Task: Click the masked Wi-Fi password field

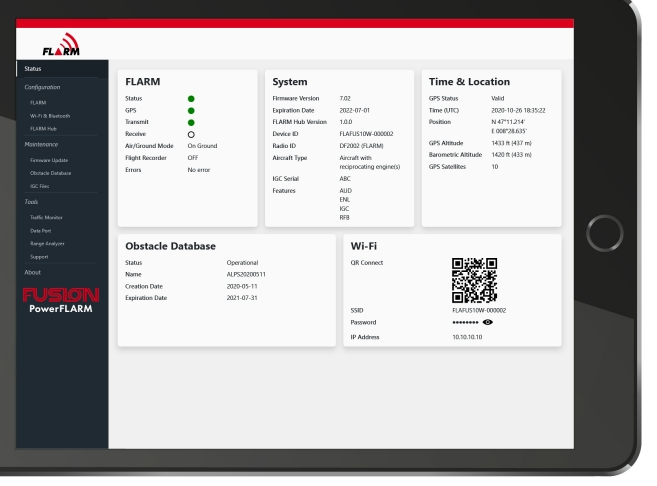Action: 470,324
